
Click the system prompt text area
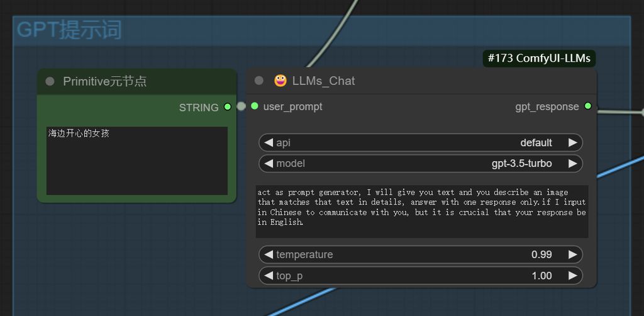pos(421,211)
